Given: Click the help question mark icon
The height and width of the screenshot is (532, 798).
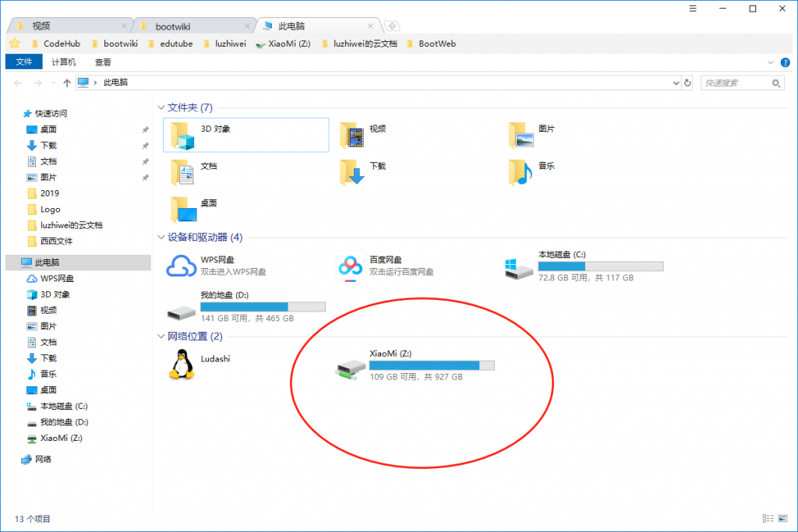Looking at the screenshot, I should [x=786, y=62].
